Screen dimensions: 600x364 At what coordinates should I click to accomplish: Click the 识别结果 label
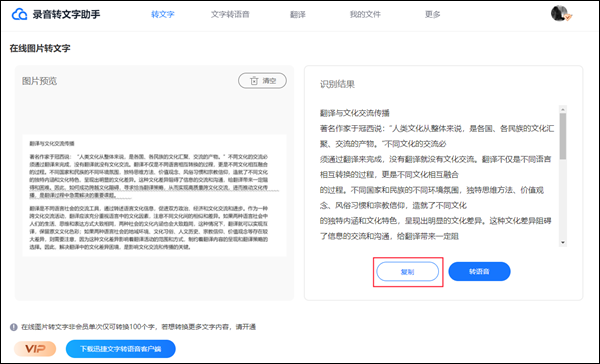tap(337, 84)
